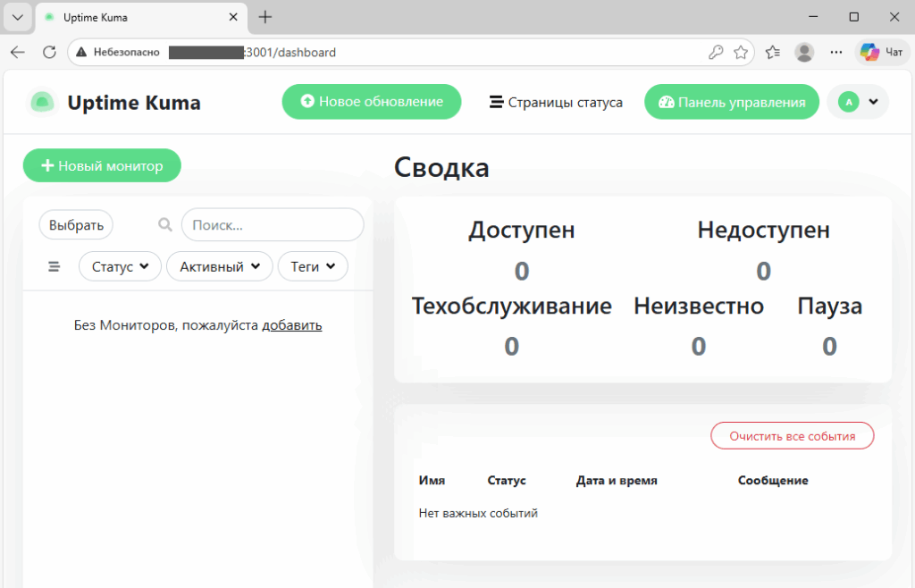
Task: Click the Очистить все события button
Action: coord(792,435)
